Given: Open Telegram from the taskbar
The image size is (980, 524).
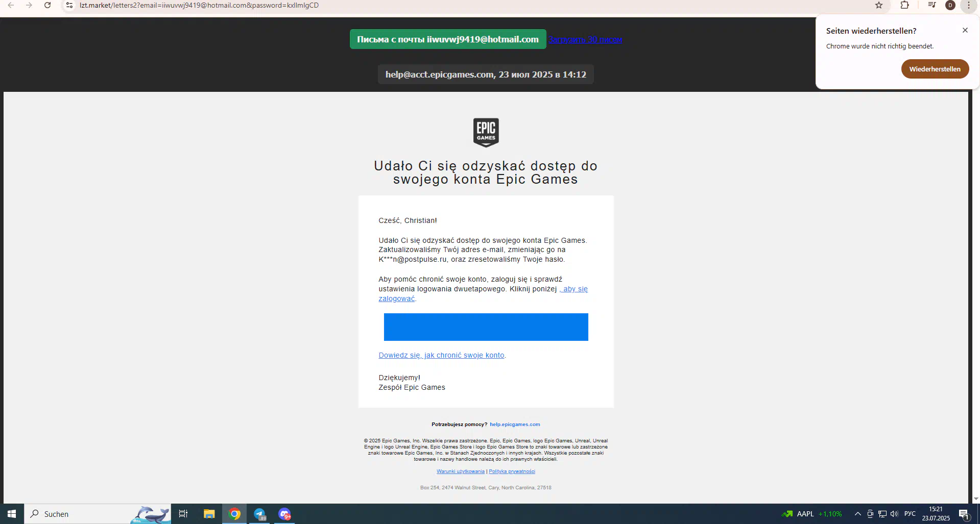Looking at the screenshot, I should click(x=260, y=514).
